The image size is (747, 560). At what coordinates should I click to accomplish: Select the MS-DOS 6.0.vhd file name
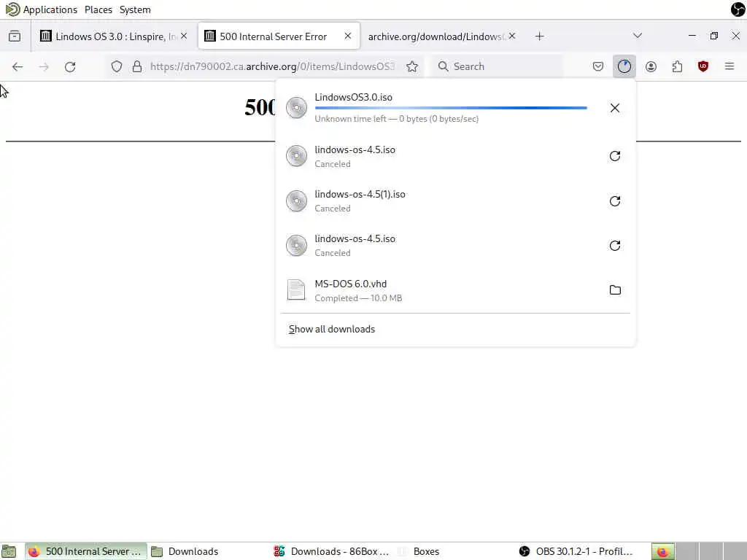point(351,284)
